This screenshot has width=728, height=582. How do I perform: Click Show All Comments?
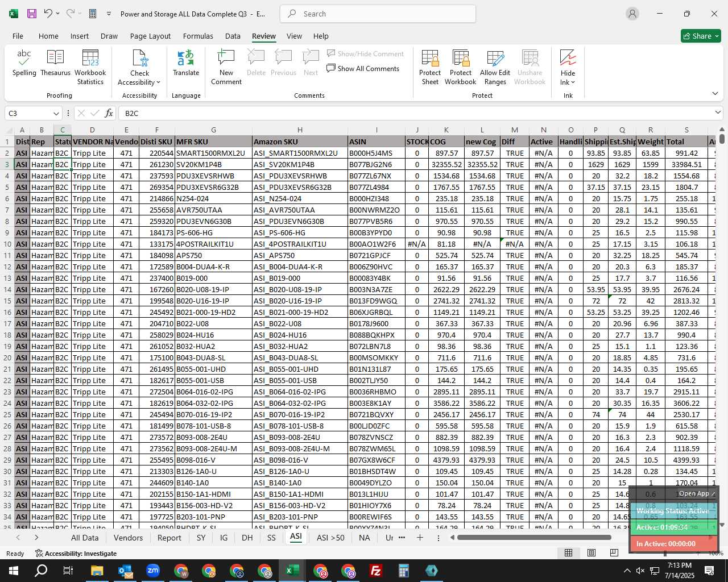tap(363, 69)
